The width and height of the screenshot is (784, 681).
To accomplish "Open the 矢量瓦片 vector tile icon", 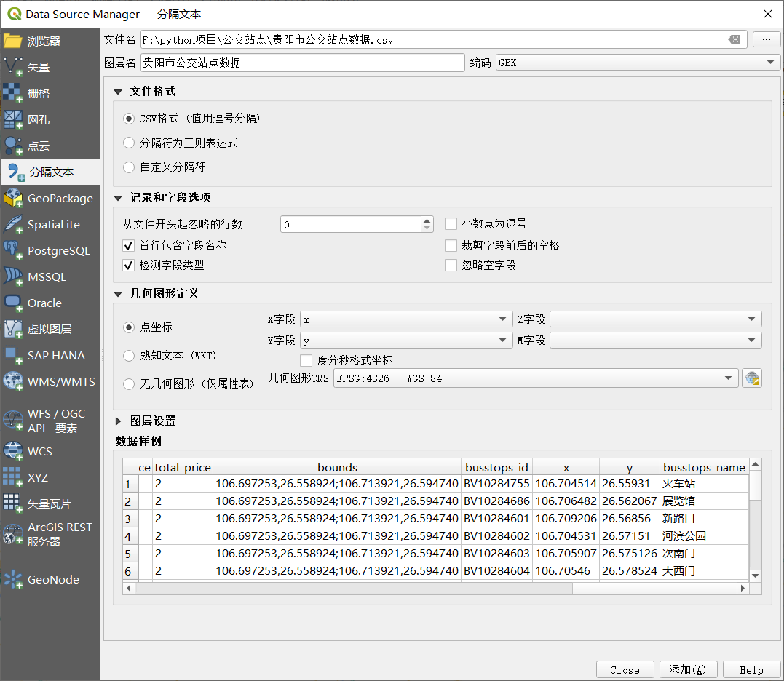I will point(13,503).
